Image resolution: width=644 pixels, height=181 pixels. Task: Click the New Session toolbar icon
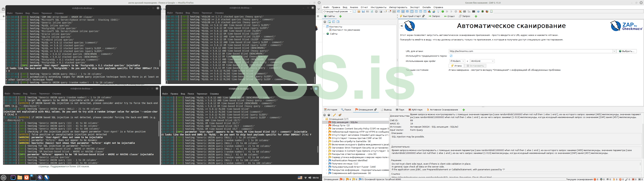[x=355, y=12]
